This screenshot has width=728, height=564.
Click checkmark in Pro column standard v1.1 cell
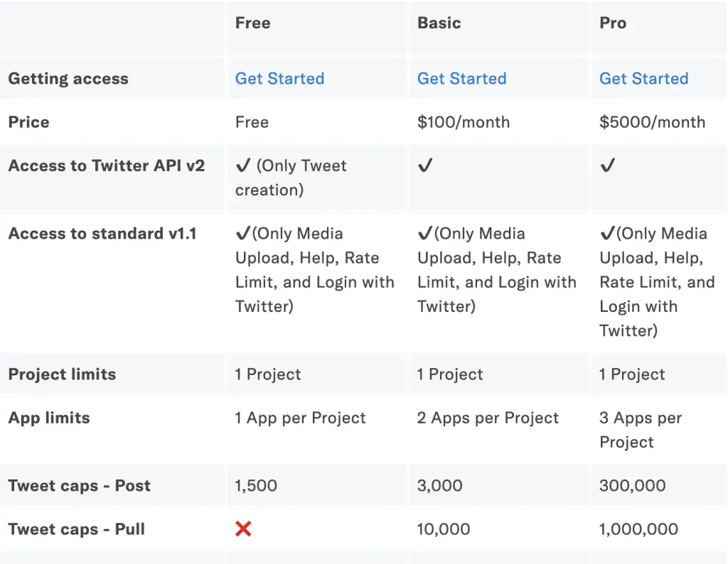[x=606, y=234]
